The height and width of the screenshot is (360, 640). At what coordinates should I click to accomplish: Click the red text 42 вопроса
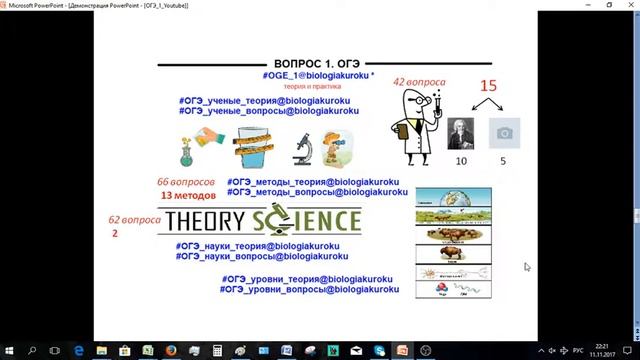[x=419, y=82]
